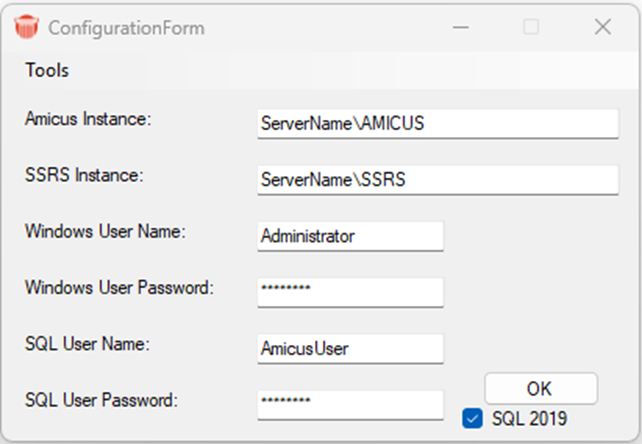Click the SQL User Password label
This screenshot has height=444, width=642.
pos(101,400)
